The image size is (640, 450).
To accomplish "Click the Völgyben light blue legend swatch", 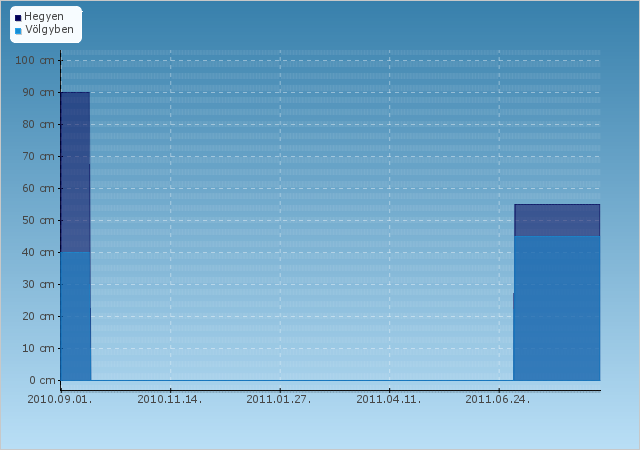I will [x=18, y=31].
